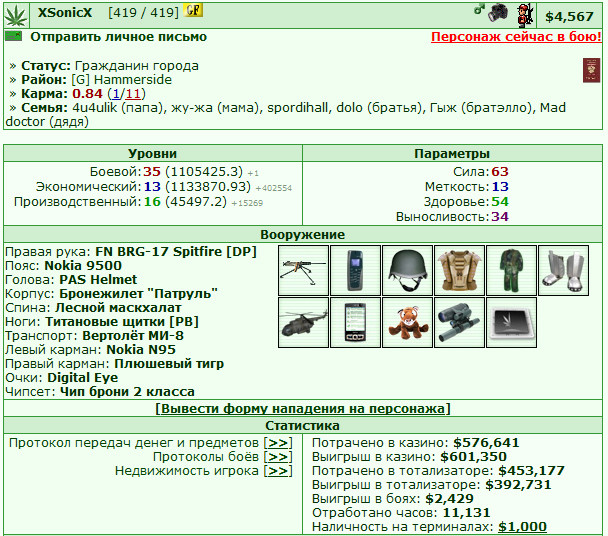Click totalizator winnings amount $392,731
Viewport: 608px width, 536px height.
pos(518,484)
